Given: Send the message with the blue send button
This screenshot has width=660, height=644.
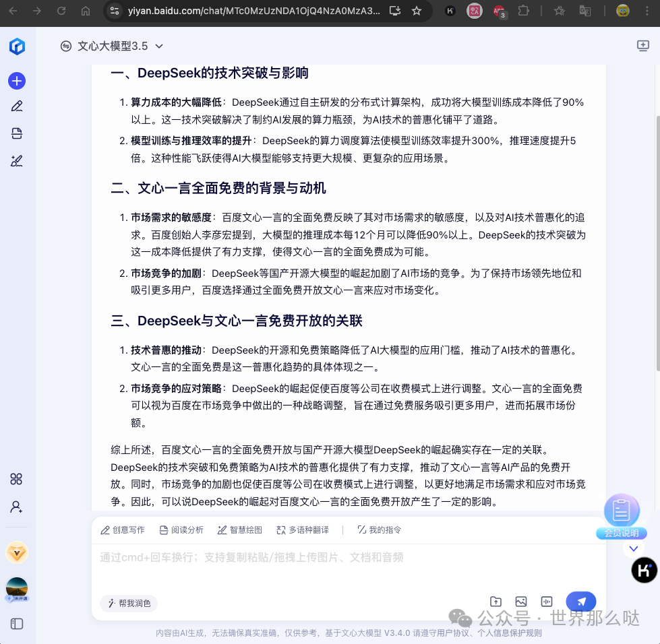Looking at the screenshot, I should (x=581, y=602).
